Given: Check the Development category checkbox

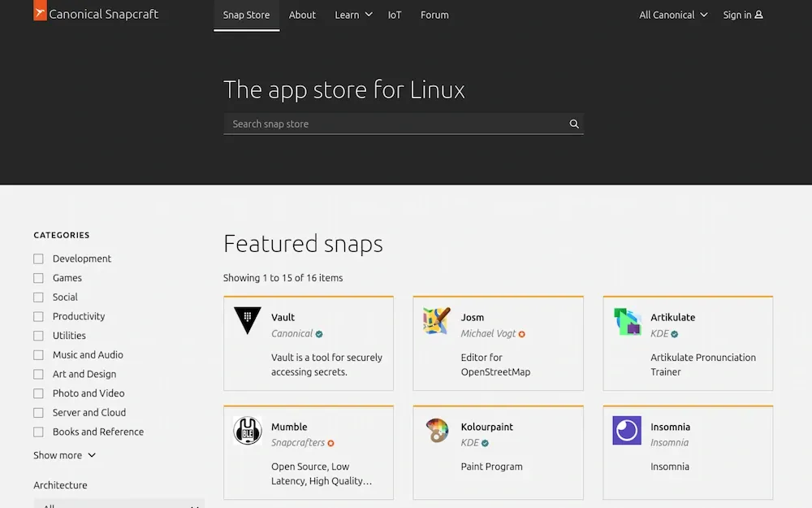Looking at the screenshot, I should 38,258.
